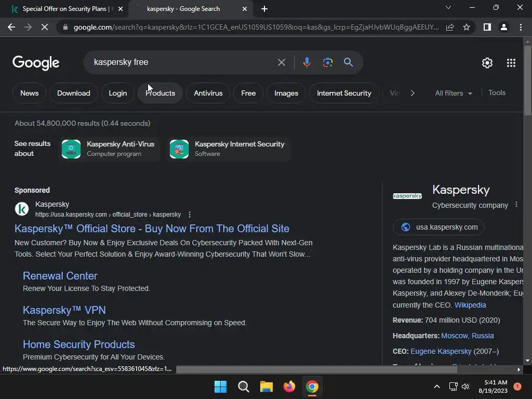Screen dimensions: 532x399
Task: Open the Google apps grid
Action: point(511,63)
